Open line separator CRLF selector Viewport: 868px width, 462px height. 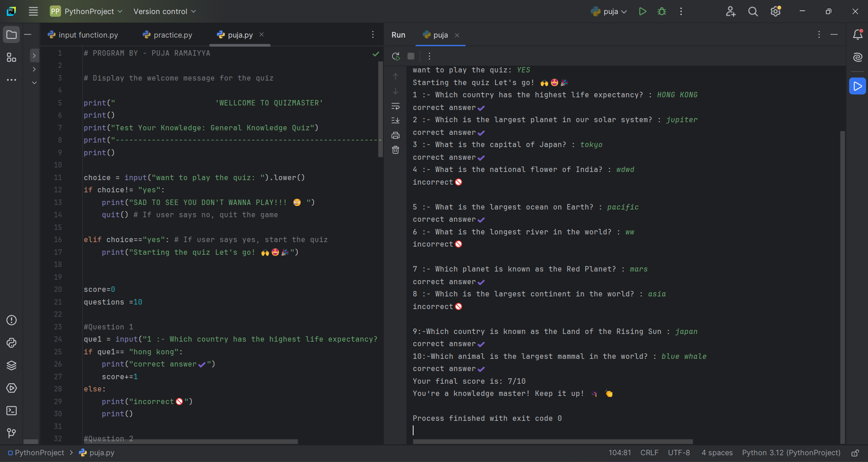(x=649, y=453)
